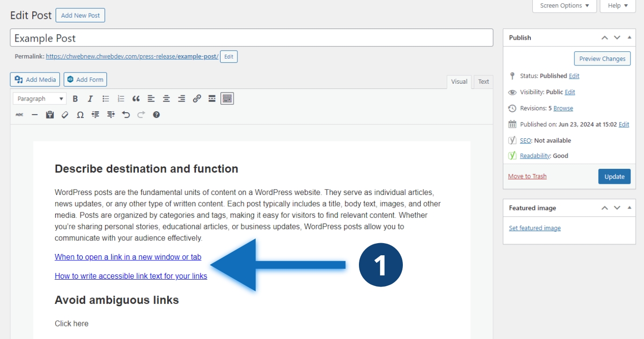Click the clear formatting eraser icon
The width and height of the screenshot is (644, 339).
click(65, 115)
